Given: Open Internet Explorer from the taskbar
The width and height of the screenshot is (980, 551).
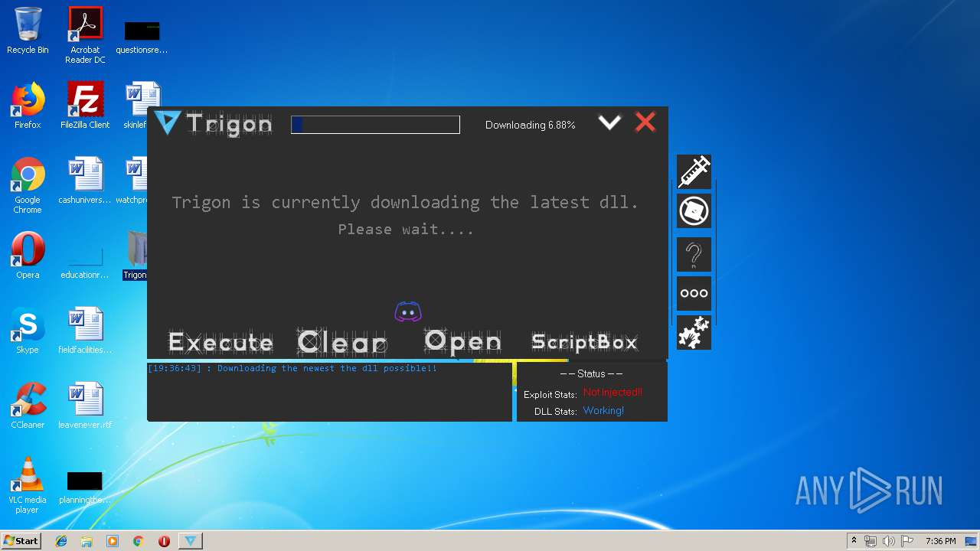Looking at the screenshot, I should [x=61, y=541].
